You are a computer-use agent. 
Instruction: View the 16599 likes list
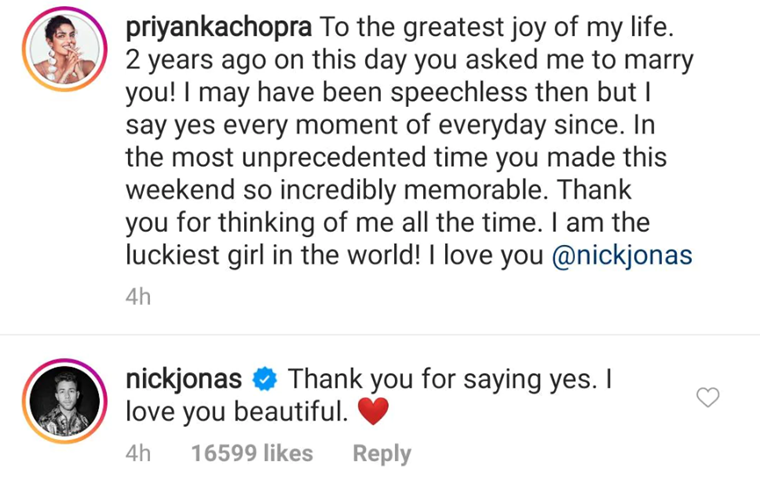(252, 453)
